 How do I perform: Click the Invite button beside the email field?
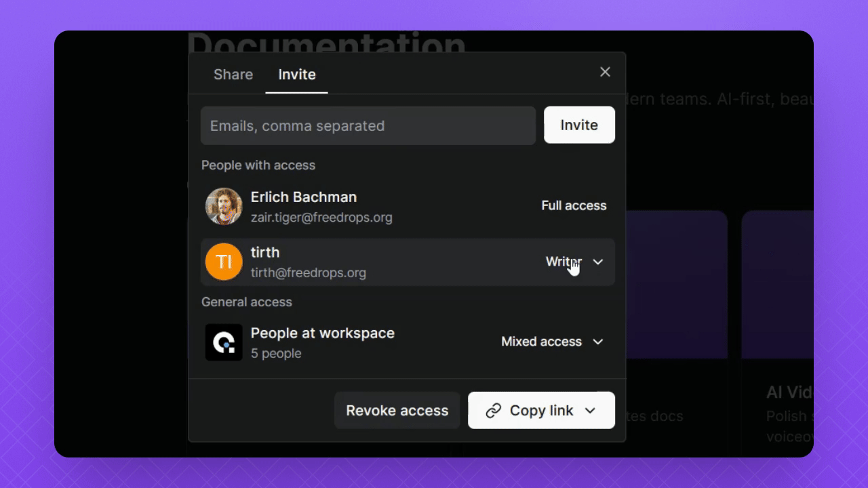click(579, 125)
